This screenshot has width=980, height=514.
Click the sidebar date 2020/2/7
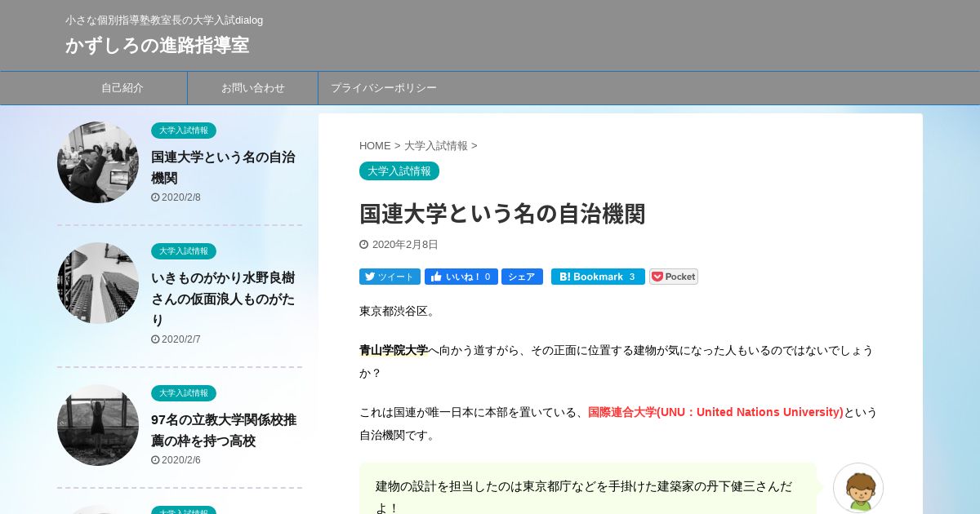coord(180,339)
